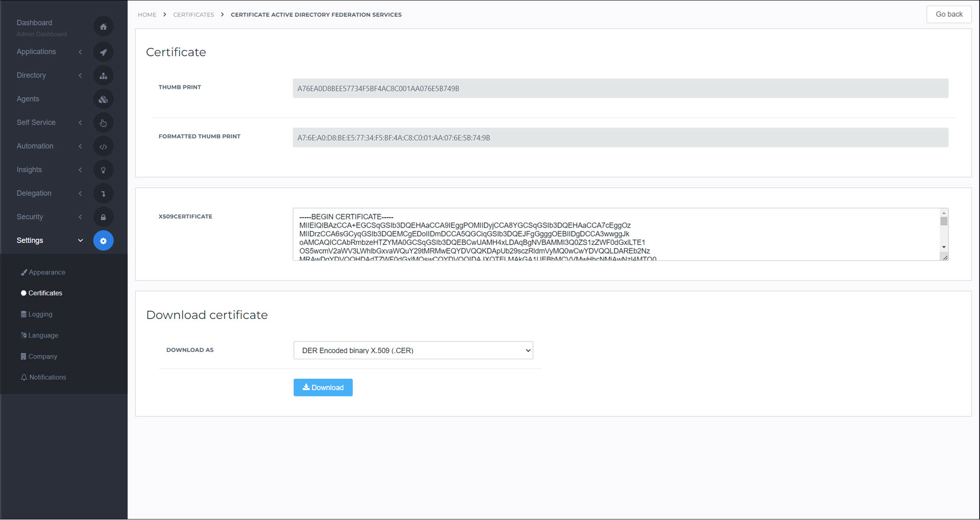Click the 'X509CERTIFICATE' label
This screenshot has height=520, width=980.
click(x=185, y=216)
